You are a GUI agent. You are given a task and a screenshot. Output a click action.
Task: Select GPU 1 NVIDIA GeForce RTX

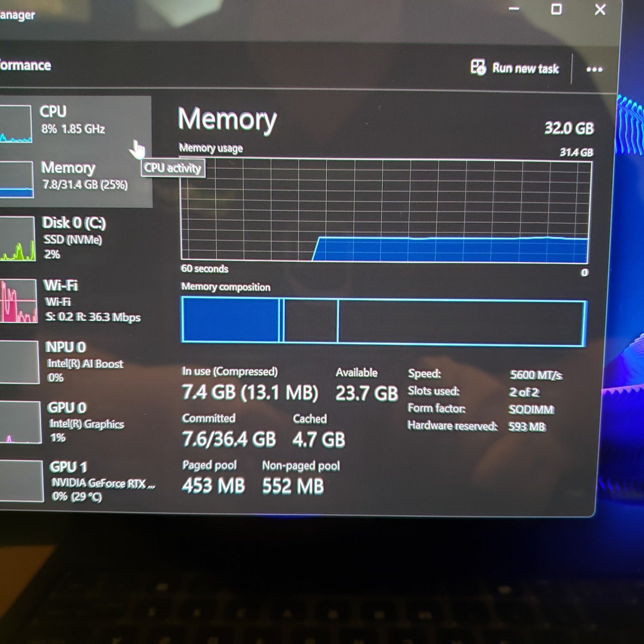(x=80, y=481)
